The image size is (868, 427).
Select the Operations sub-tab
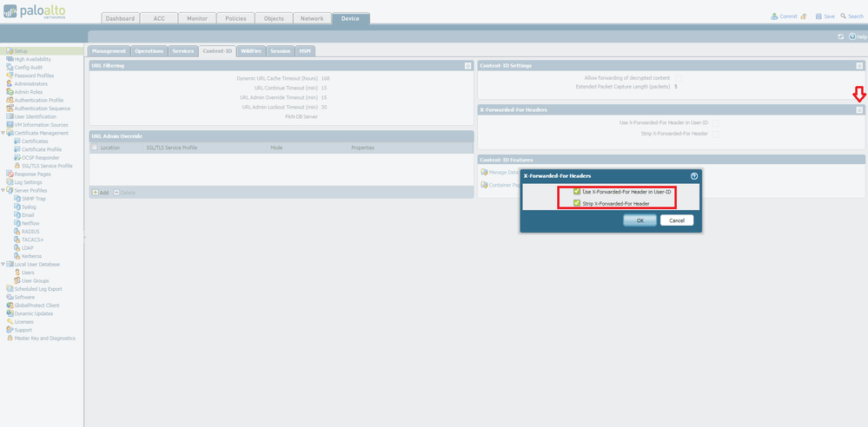[149, 51]
